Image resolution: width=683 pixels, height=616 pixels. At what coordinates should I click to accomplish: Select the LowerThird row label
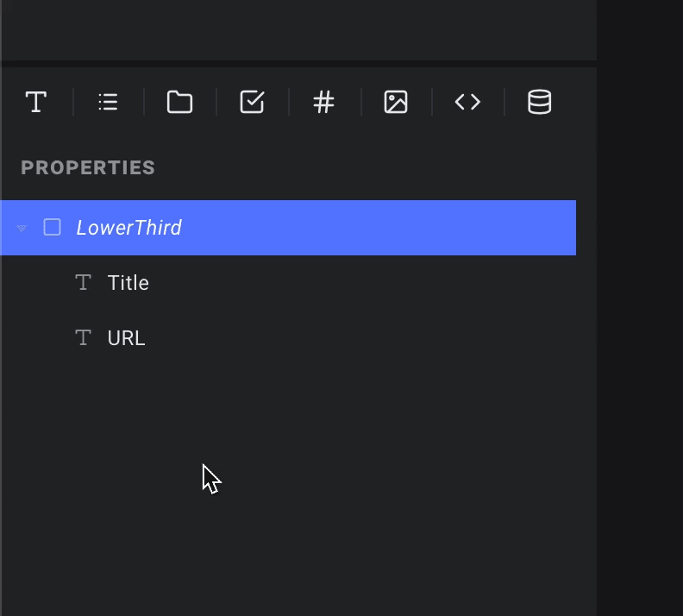pos(129,228)
